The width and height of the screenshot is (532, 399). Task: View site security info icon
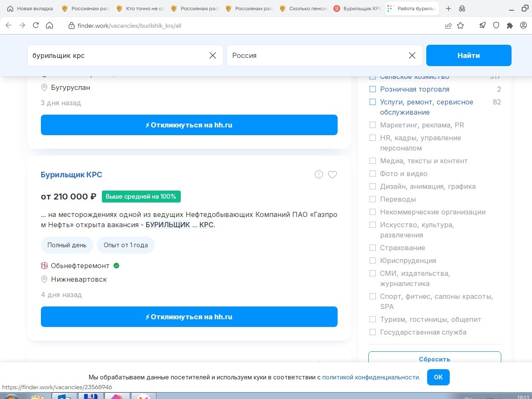(x=72, y=26)
